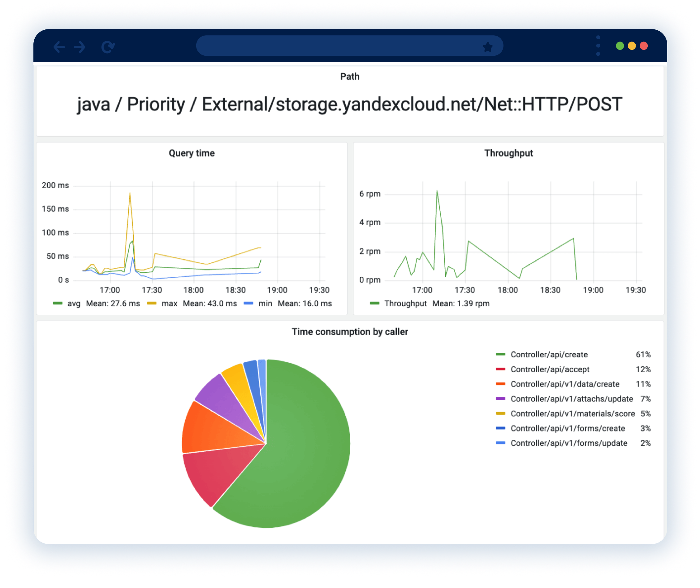700x588 pixels.
Task: Click the green window dot
Action: (620, 46)
